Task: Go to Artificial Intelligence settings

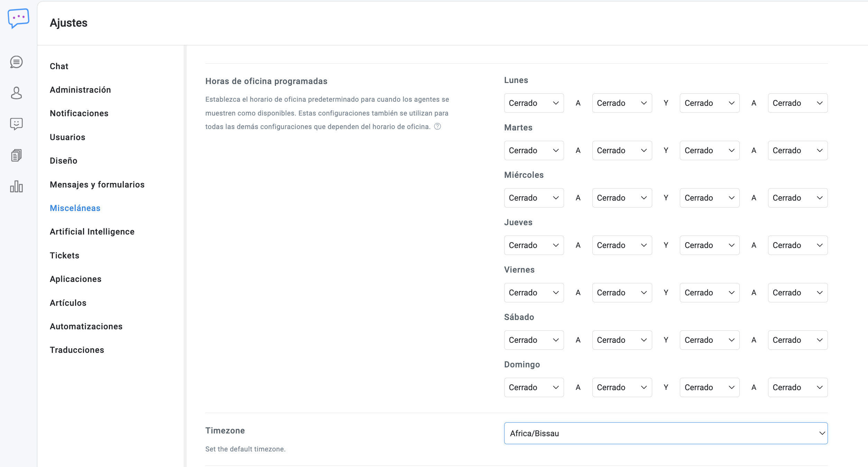Action: (92, 232)
